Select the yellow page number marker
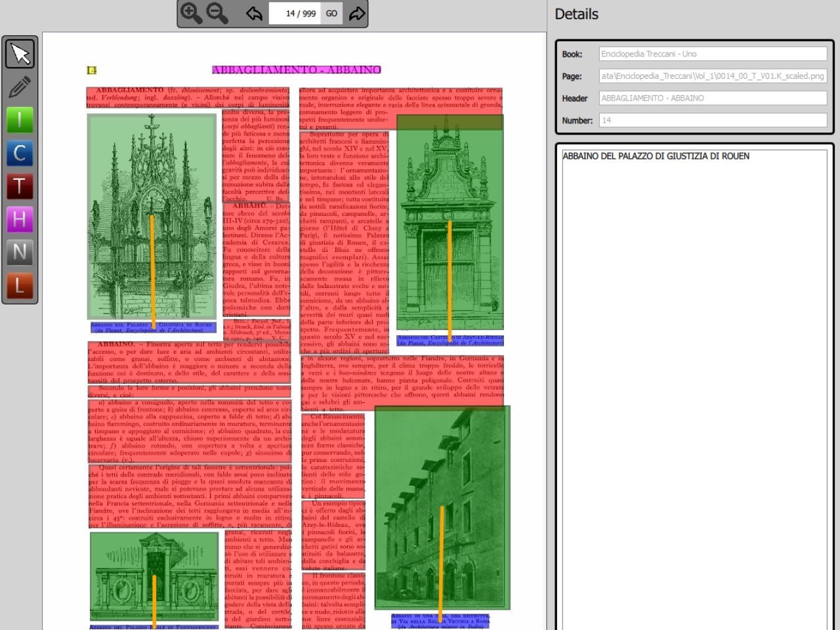The height and width of the screenshot is (630, 840). pyautogui.click(x=92, y=70)
